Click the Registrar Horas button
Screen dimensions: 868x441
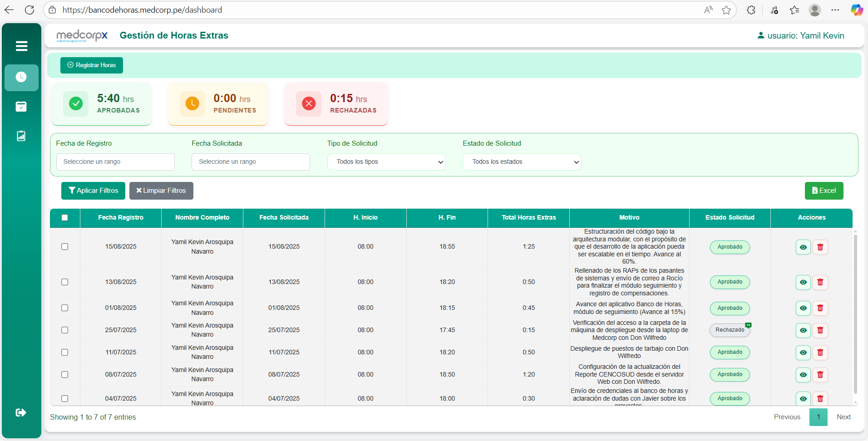[x=91, y=65]
